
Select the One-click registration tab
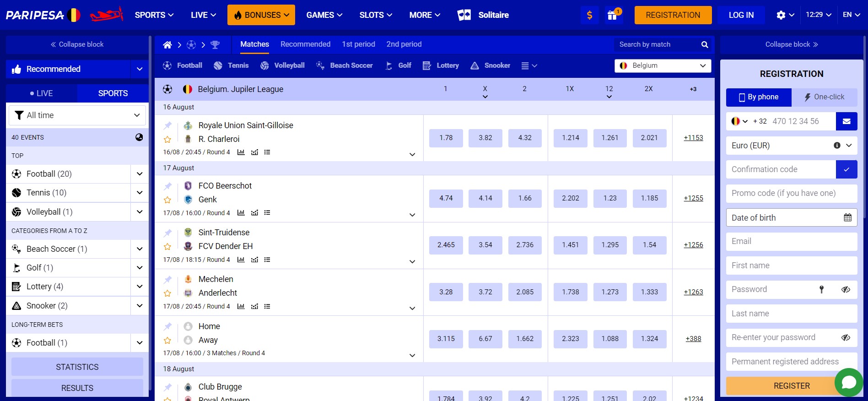tap(825, 97)
